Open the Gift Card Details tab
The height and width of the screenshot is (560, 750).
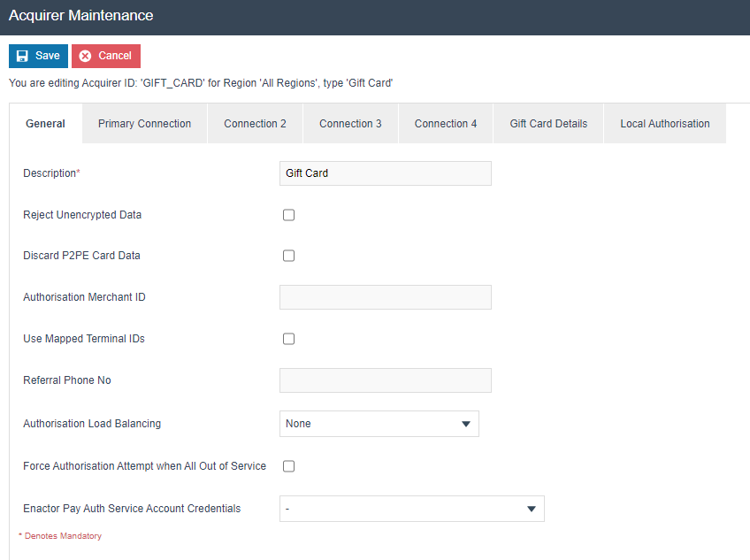point(548,124)
